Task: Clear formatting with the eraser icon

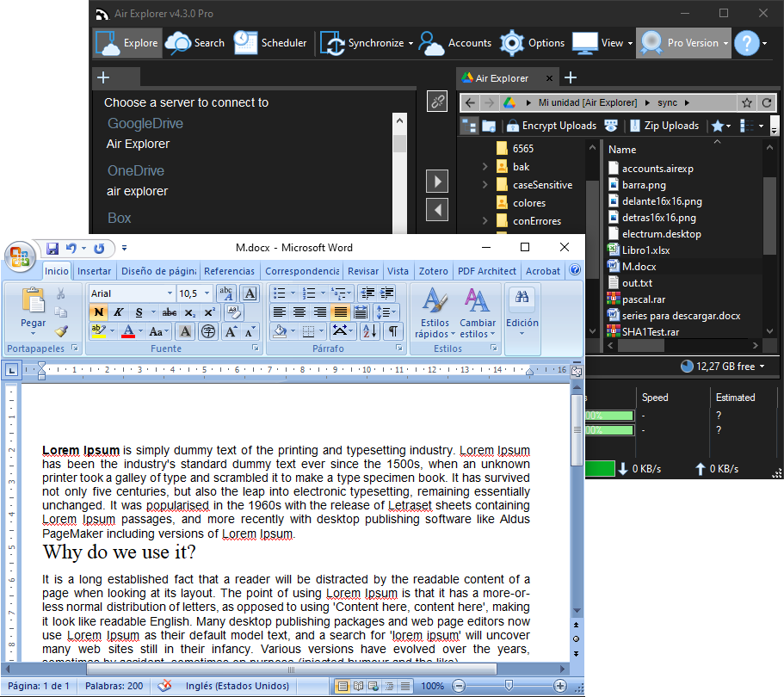Action: pyautogui.click(x=233, y=312)
